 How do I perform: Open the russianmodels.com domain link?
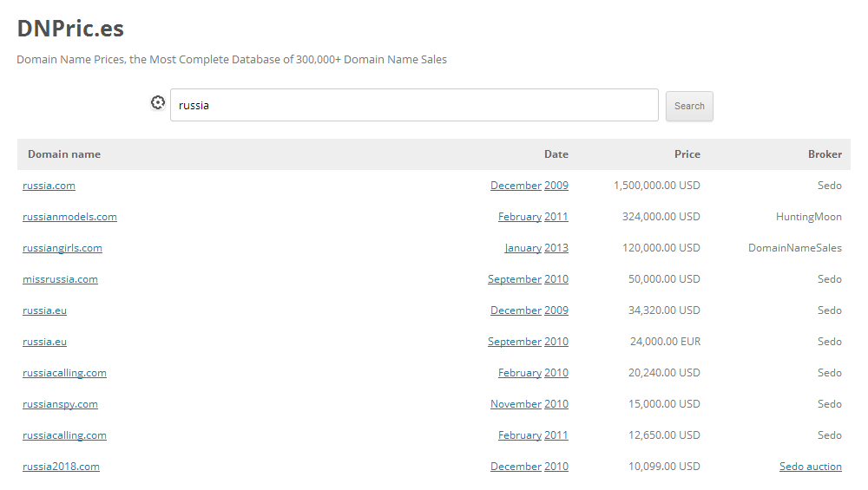(x=69, y=217)
